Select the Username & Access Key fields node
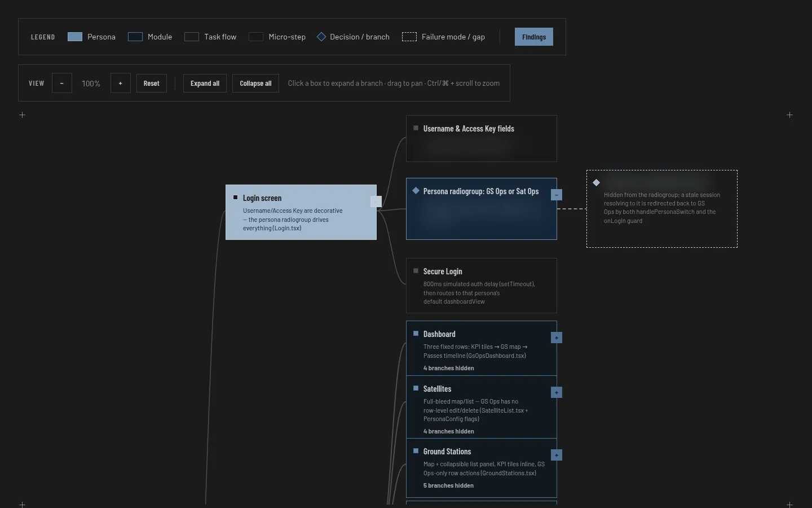 pos(482,138)
